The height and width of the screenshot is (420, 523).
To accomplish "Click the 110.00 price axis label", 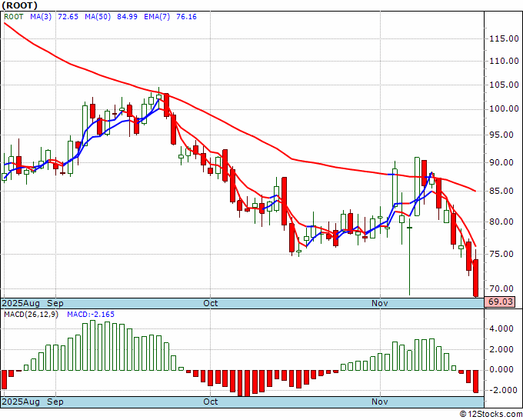I will (504, 61).
